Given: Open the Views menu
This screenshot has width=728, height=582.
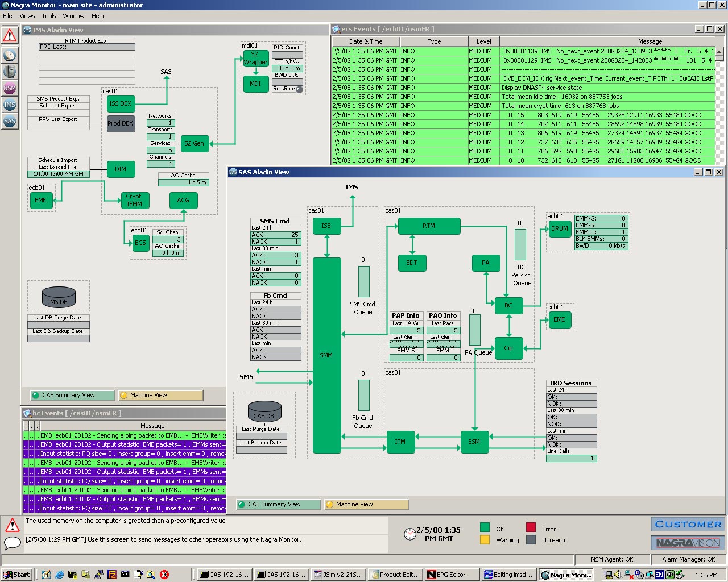Looking at the screenshot, I should [27, 16].
